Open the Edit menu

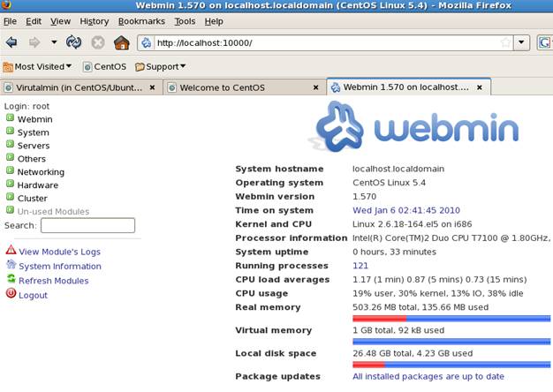coord(34,21)
